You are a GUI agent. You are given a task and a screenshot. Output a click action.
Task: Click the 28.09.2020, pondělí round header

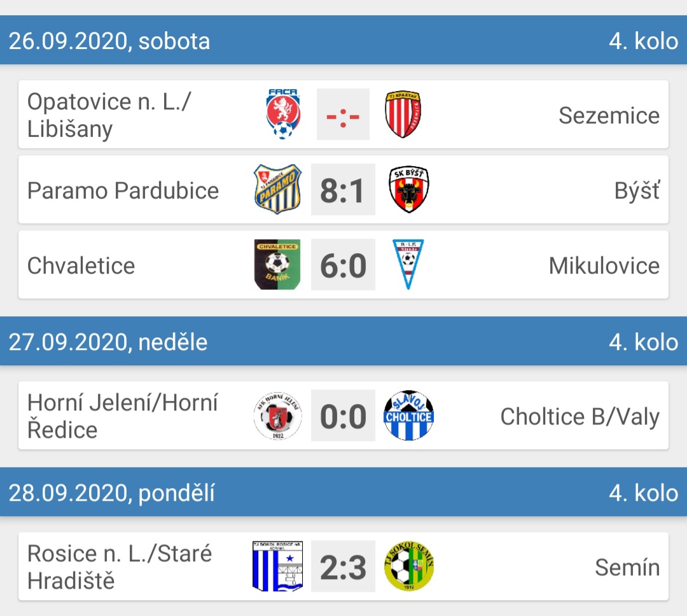(343, 491)
